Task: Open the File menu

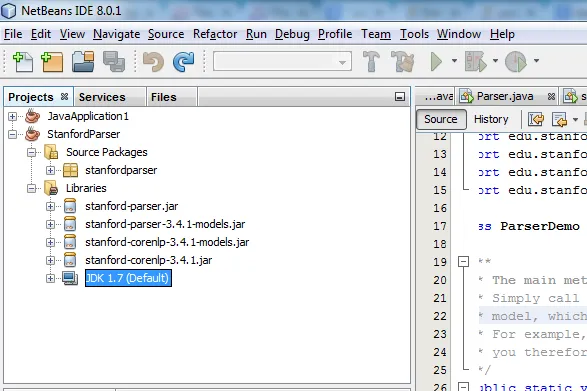Action: [x=13, y=34]
